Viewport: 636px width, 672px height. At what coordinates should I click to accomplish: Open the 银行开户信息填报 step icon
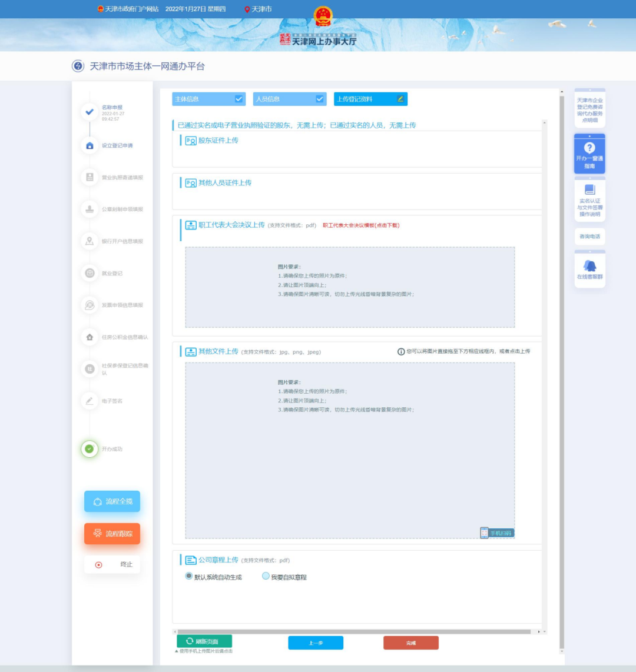tap(89, 241)
